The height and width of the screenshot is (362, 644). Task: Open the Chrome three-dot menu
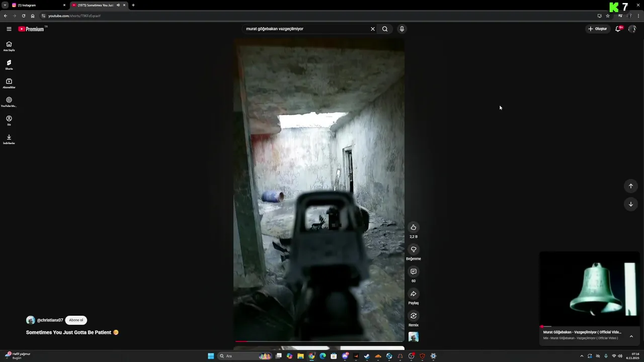coord(638,16)
